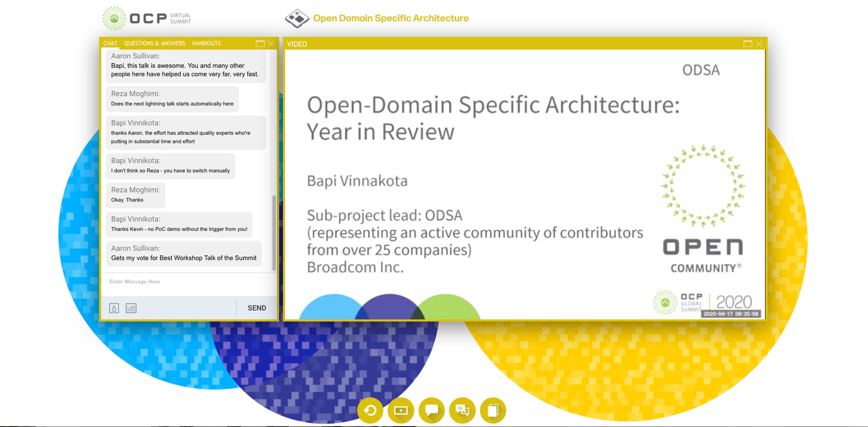Screen dimensions: 868x427
Task: Open the video player icon in bottom toolbar
Action: coord(401,410)
